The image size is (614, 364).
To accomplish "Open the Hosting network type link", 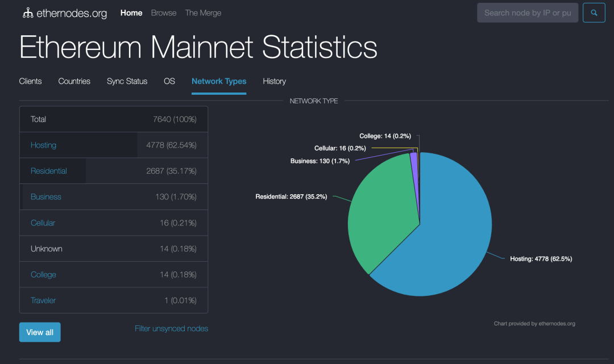I will [43, 145].
